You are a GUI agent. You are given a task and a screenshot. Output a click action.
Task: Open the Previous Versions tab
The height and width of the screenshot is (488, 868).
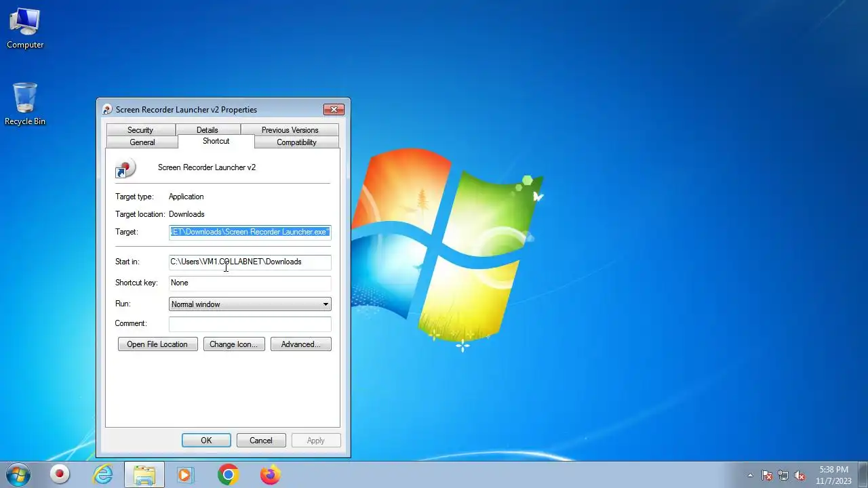(x=290, y=130)
